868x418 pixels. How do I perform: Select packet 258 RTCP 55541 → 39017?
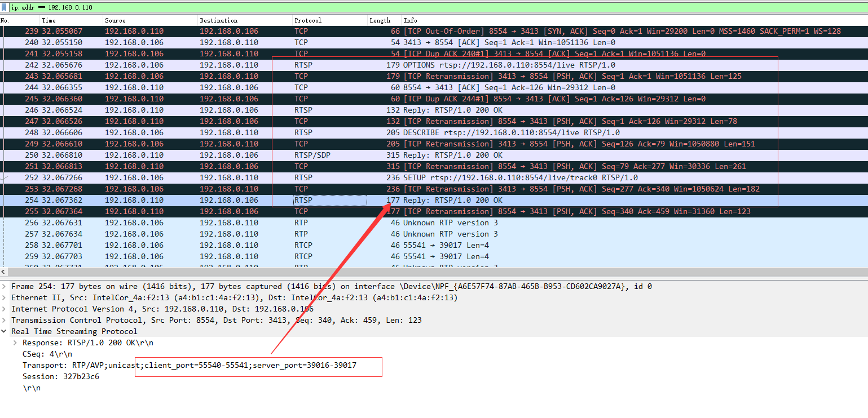pos(434,245)
